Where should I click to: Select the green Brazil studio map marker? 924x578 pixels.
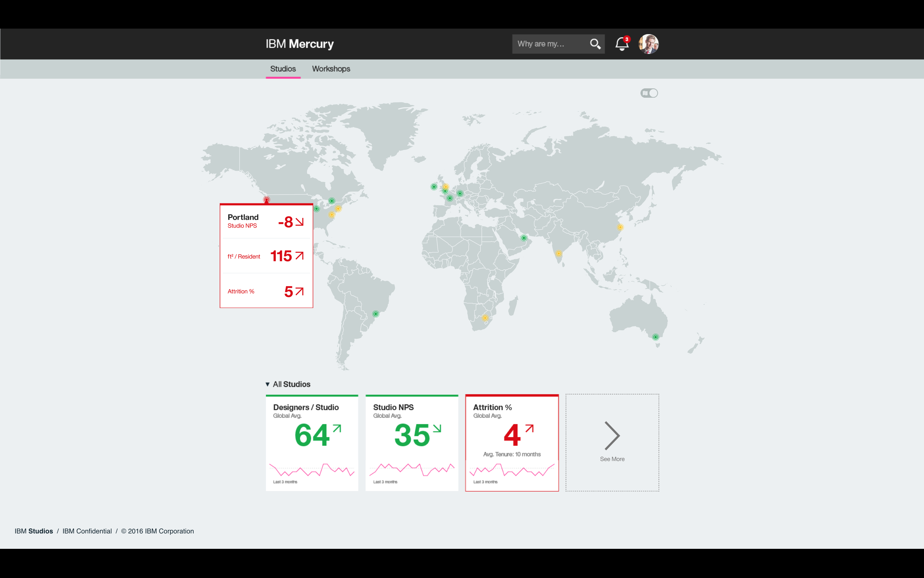(x=376, y=314)
